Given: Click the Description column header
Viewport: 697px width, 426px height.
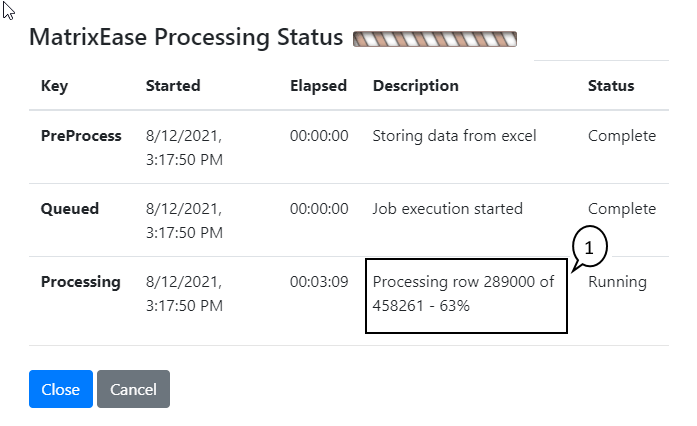Looking at the screenshot, I should tap(415, 86).
